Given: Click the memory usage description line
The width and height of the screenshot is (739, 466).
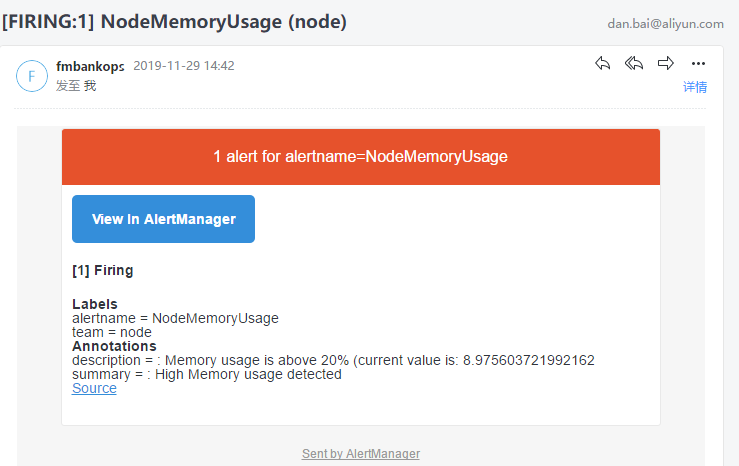Looking at the screenshot, I should click(x=333, y=360).
